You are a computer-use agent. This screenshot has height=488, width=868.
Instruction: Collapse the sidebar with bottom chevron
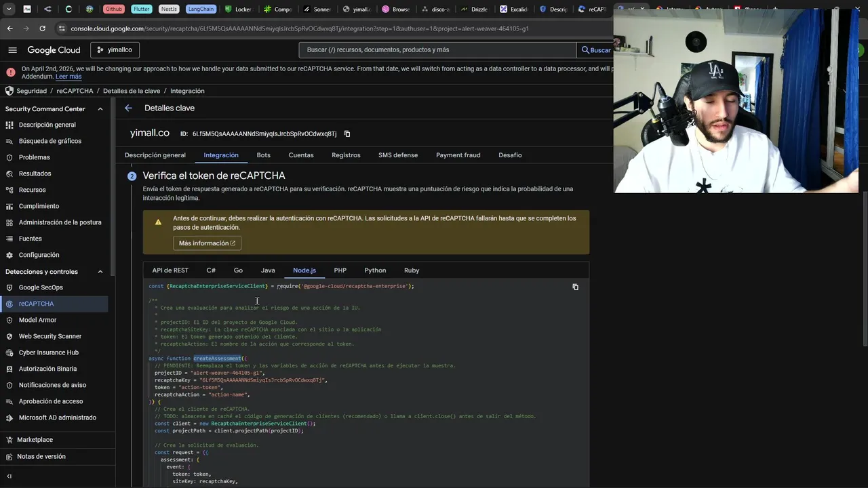(9, 476)
